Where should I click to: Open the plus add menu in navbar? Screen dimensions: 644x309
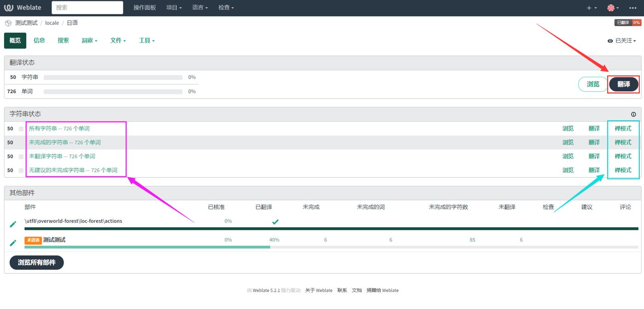pyautogui.click(x=592, y=8)
